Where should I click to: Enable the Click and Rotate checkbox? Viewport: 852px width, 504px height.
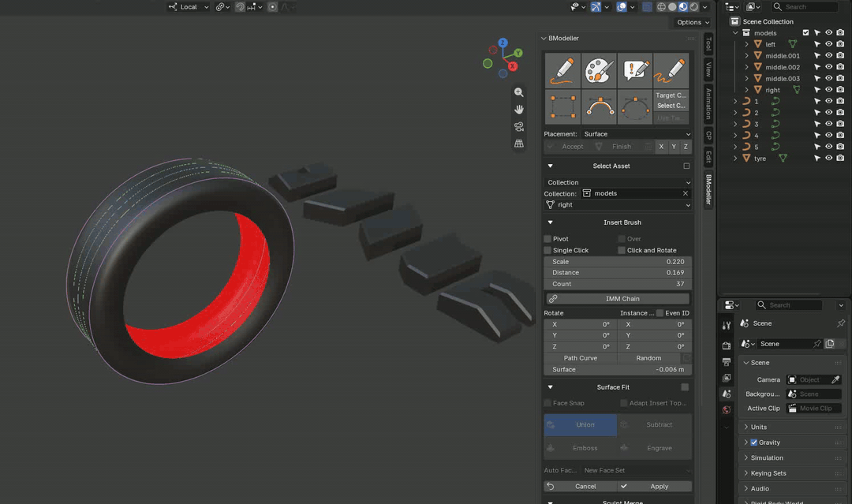tap(622, 250)
